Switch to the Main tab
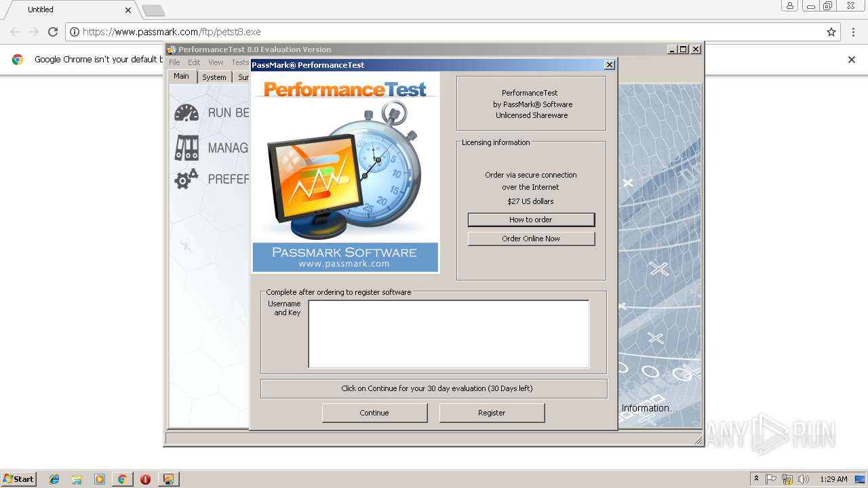 click(x=182, y=77)
